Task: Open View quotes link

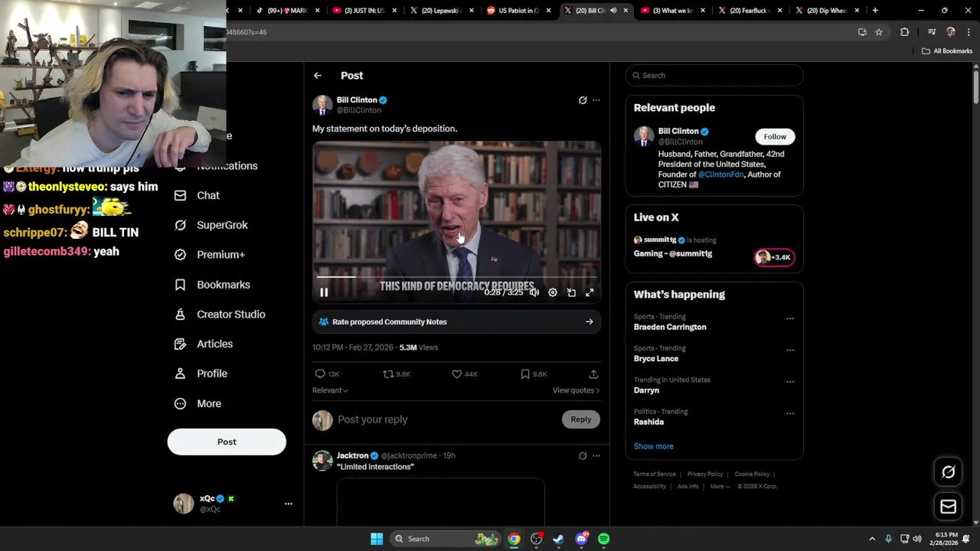Action: [576, 390]
